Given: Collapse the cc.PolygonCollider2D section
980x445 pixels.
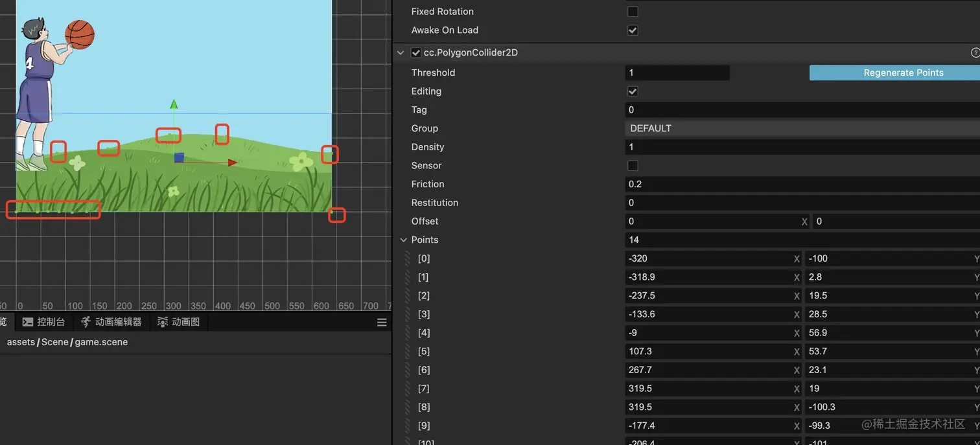Looking at the screenshot, I should pyautogui.click(x=401, y=53).
